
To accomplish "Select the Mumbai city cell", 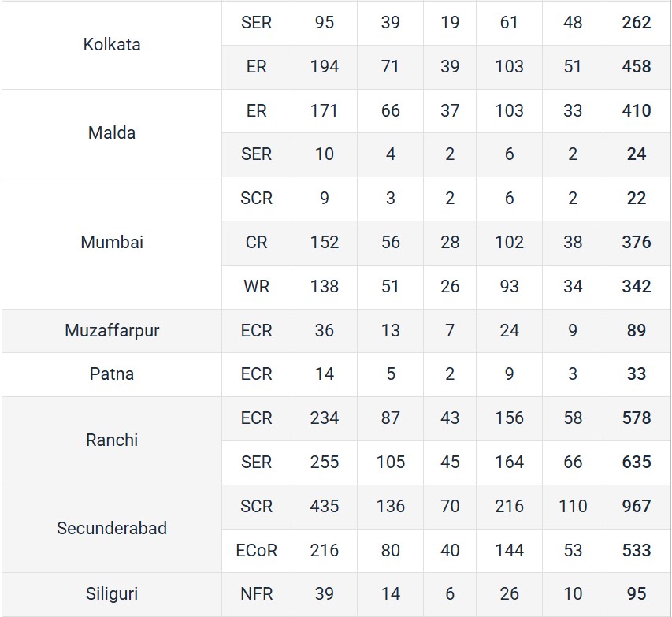I will pyautogui.click(x=112, y=242).
